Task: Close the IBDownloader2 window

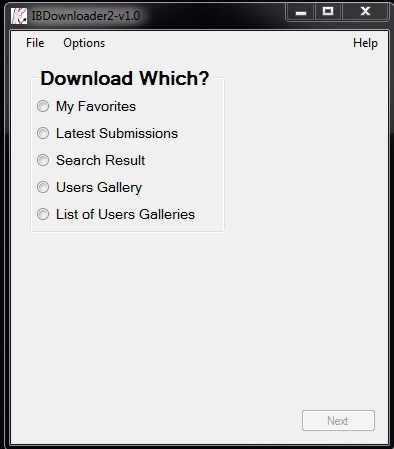Action: [x=365, y=12]
